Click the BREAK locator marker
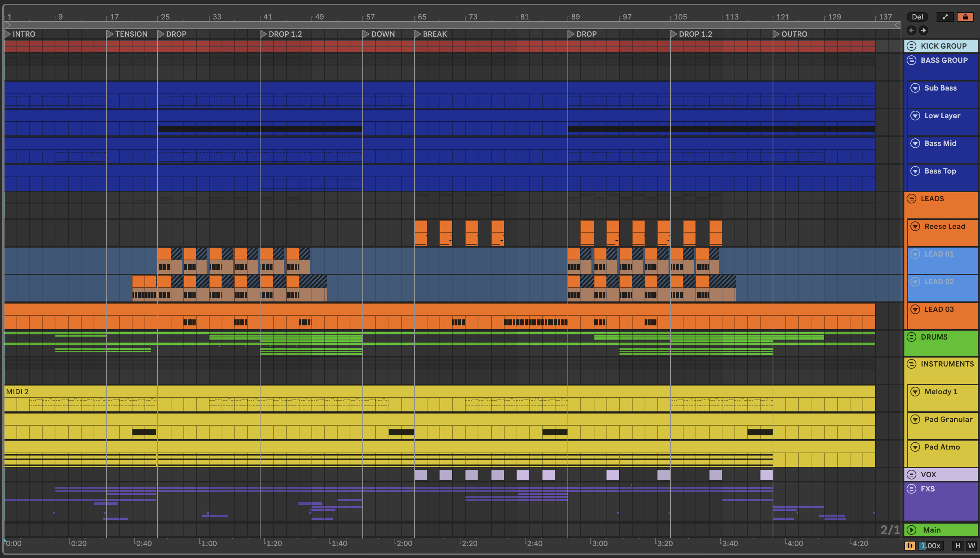This screenshot has height=558, width=980. (x=418, y=34)
